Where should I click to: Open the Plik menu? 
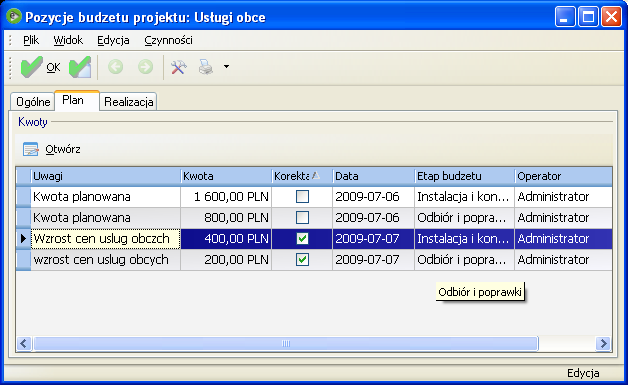pyautogui.click(x=31, y=40)
